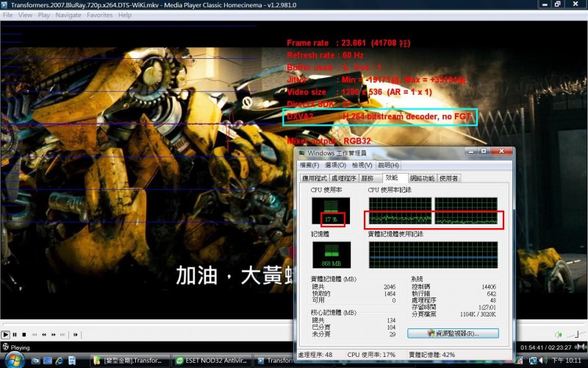The width and height of the screenshot is (588, 368).
Task: Click the decrease speed rewind icon
Action: (x=43, y=334)
